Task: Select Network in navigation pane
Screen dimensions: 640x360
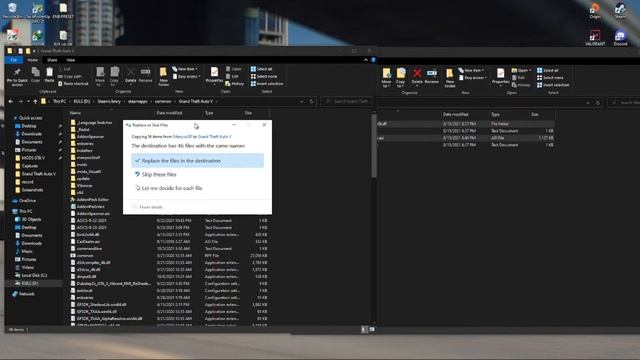Action: 27,294
